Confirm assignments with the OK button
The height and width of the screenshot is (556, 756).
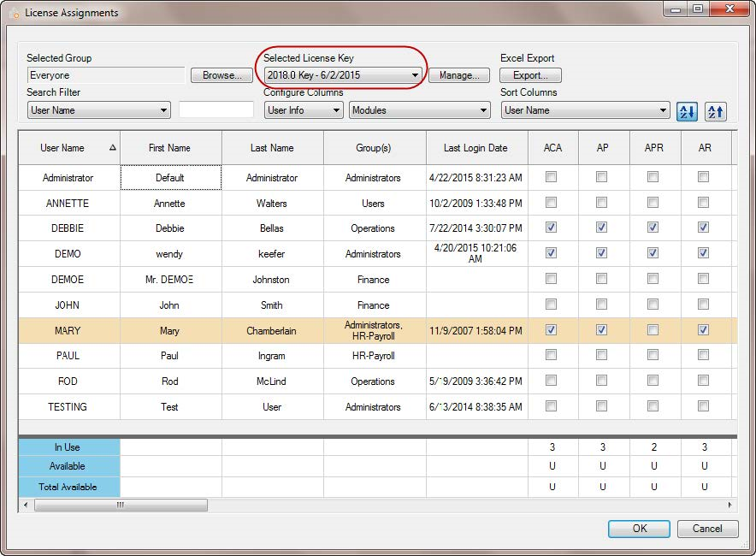tap(639, 529)
